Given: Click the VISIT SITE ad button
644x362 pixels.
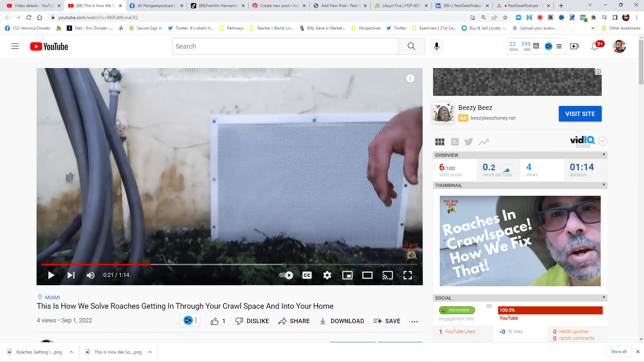Looking at the screenshot, I should point(580,114).
